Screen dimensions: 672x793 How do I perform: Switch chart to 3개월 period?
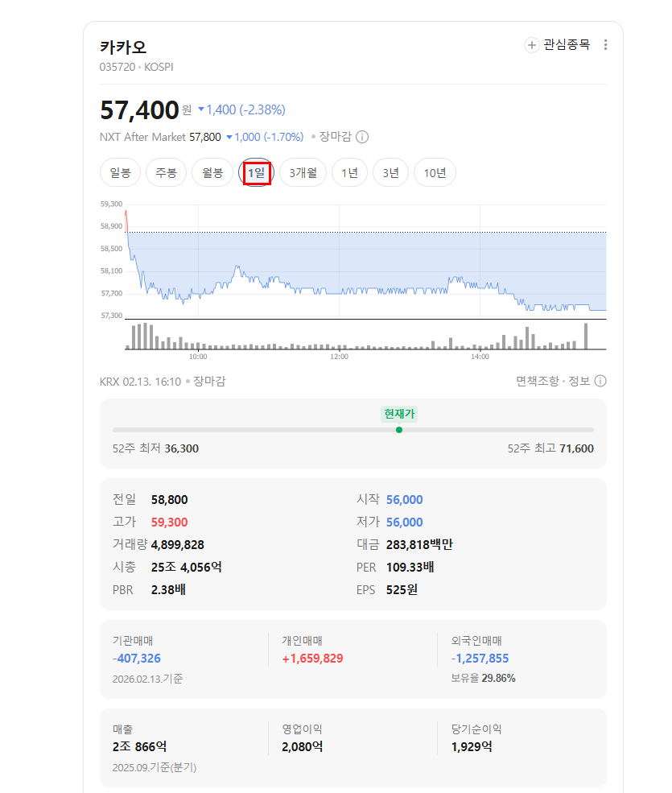pos(303,173)
